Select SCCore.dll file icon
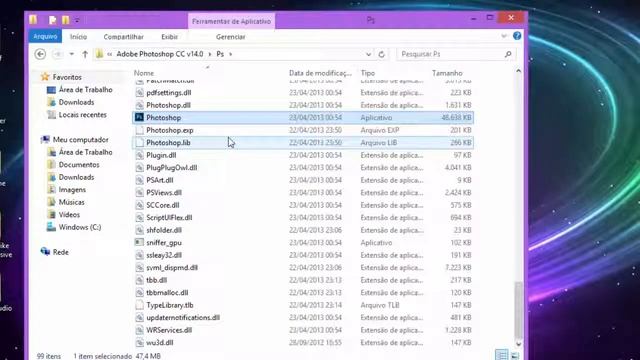This screenshot has width=640, height=360. pyautogui.click(x=139, y=205)
